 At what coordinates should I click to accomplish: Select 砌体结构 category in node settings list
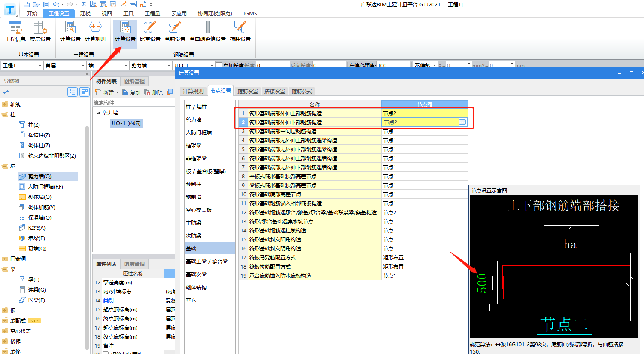click(x=210, y=287)
